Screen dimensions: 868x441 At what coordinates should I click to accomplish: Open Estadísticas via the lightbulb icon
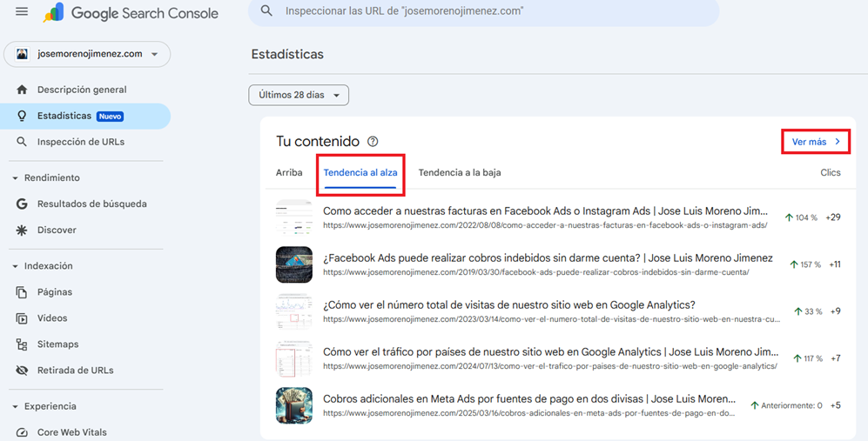pos(22,116)
